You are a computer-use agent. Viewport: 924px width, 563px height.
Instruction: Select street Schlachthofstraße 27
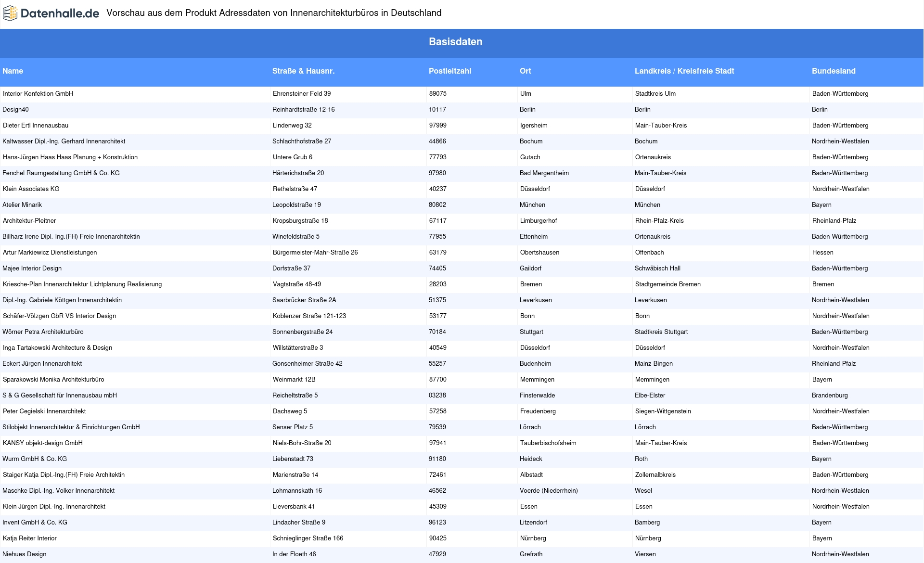[302, 141]
